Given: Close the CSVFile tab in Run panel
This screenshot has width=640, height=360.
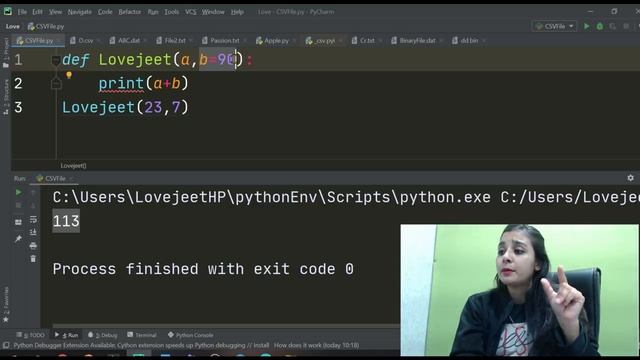Looking at the screenshot, I should click(x=71, y=179).
